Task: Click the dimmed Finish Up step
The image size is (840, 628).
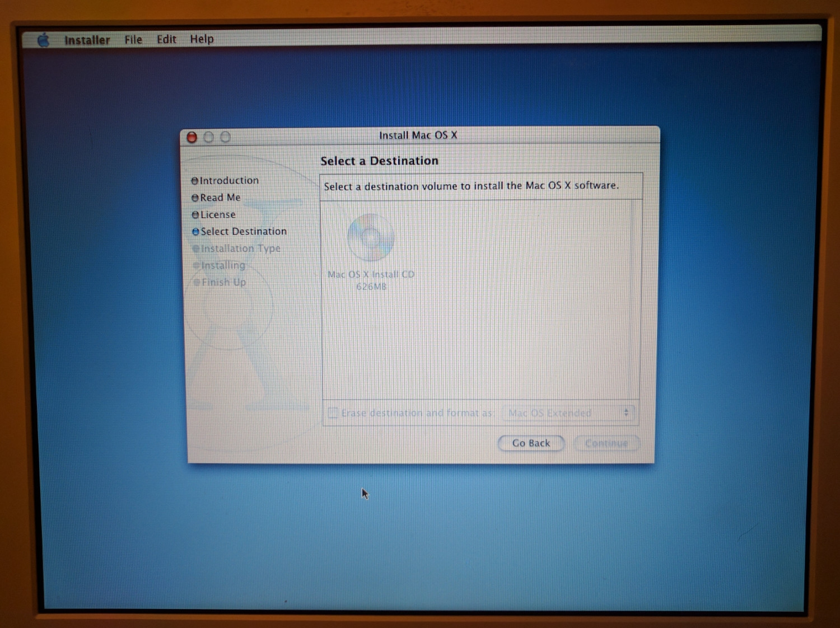Action: tap(220, 282)
